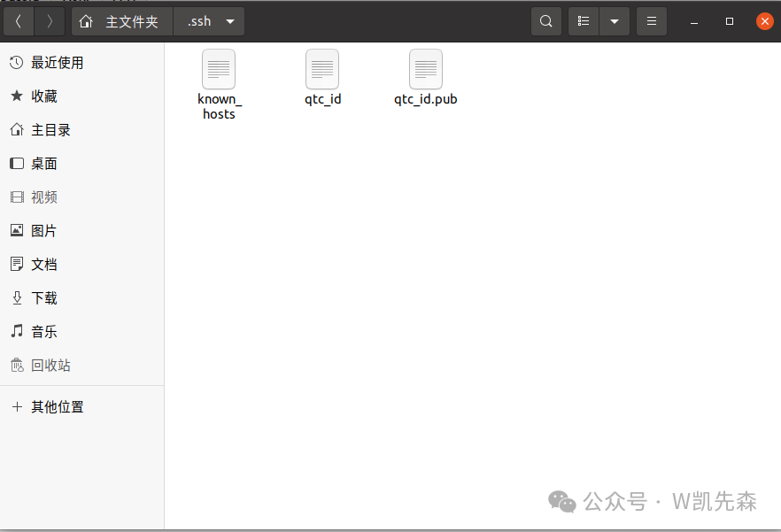The width and height of the screenshot is (781, 532).
Task: Click the back navigation arrow
Action: click(19, 21)
